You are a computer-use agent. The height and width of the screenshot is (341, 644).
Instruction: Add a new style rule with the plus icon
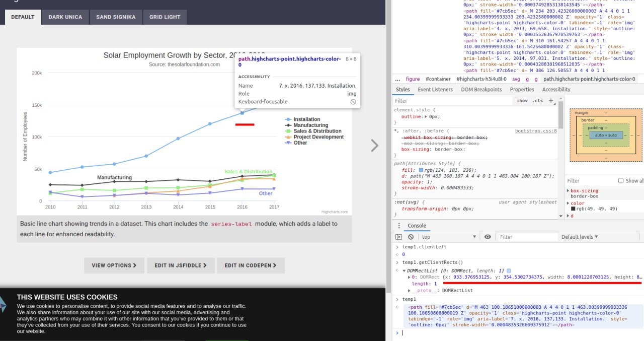[x=551, y=101]
